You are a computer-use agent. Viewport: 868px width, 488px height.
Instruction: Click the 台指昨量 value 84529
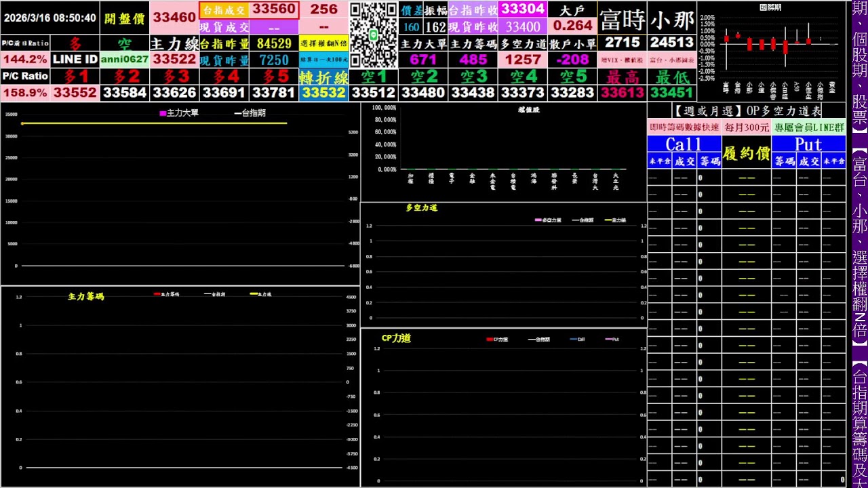[274, 43]
